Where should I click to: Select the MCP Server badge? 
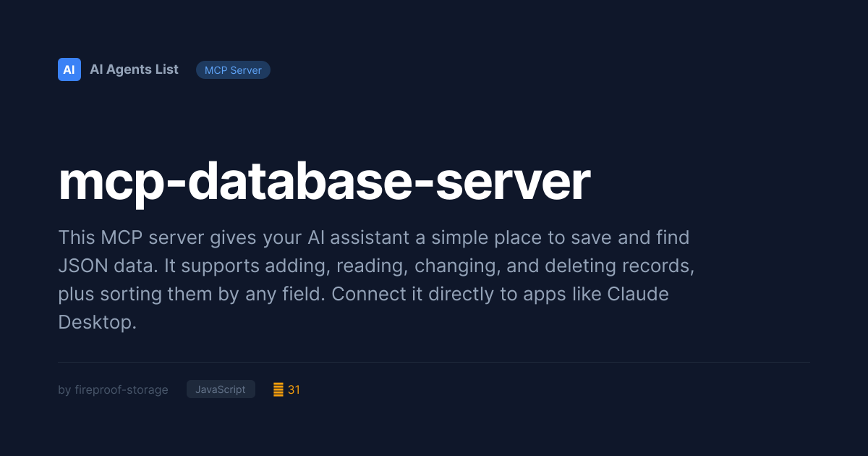233,70
